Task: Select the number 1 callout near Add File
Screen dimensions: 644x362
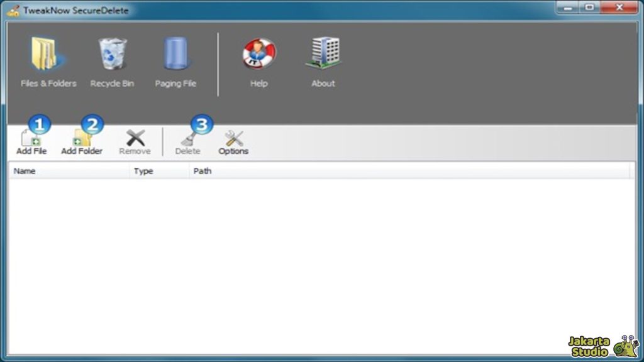Action: 38,124
